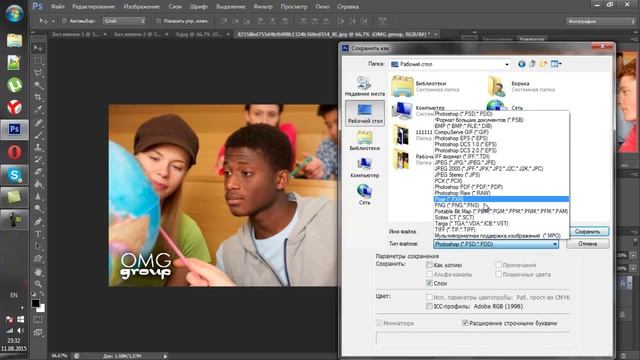This screenshot has height=360, width=640.
Task: Toggle the 'Примечания' checkbox
Action: pos(498,265)
